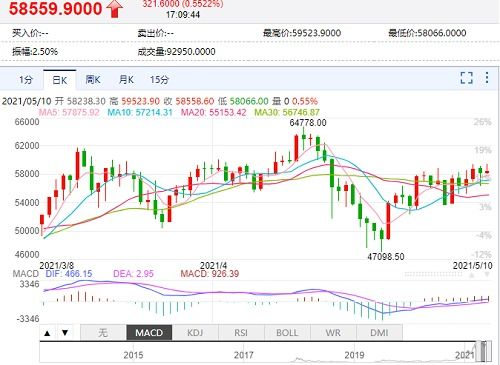Click the down triangle indicator arrow

[65, 332]
